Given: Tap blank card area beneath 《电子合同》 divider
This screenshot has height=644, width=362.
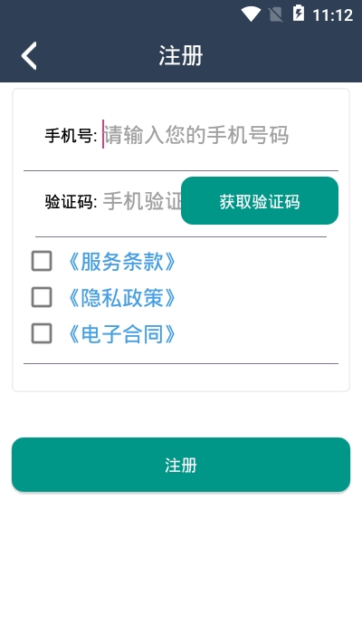Looking at the screenshot, I should [x=181, y=378].
